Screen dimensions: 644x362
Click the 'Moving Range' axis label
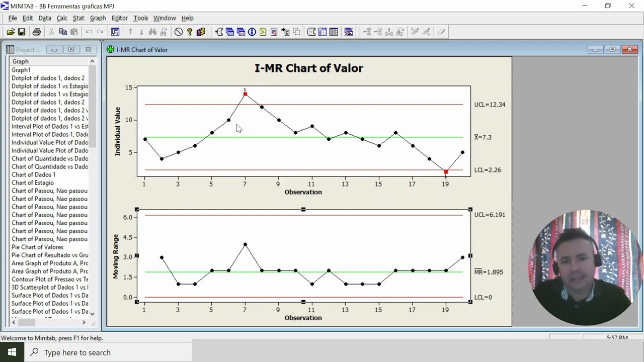pyautogui.click(x=116, y=256)
